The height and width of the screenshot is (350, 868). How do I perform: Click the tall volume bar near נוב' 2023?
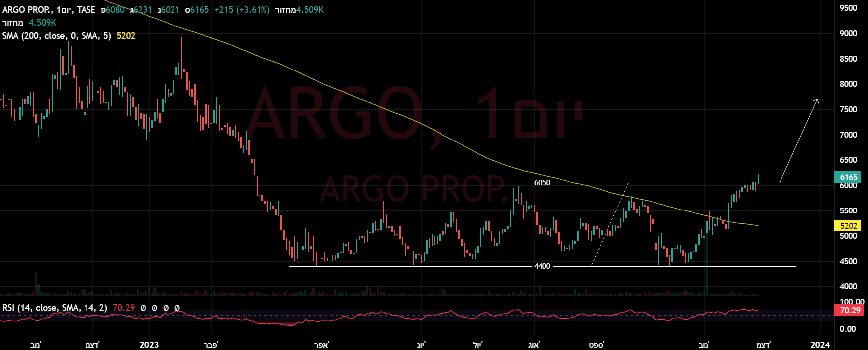[x=706, y=263]
